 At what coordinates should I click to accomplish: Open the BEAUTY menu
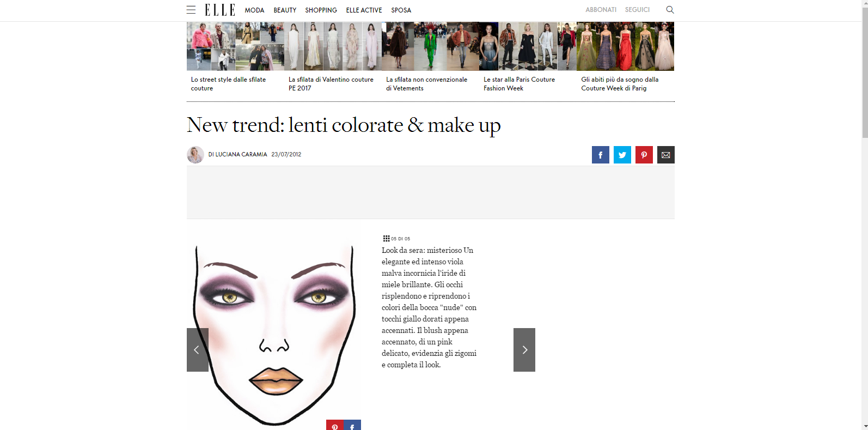[285, 10]
